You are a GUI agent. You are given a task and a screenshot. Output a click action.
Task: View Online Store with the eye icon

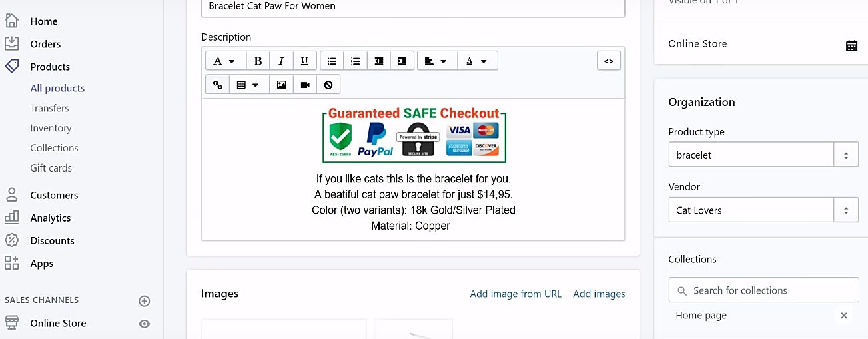[144, 324]
